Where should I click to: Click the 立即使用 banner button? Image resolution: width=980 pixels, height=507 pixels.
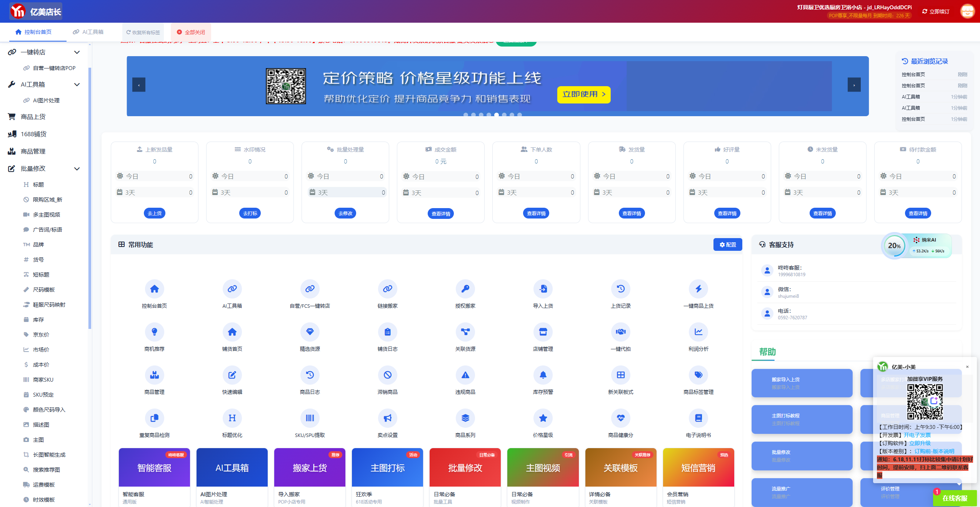[583, 95]
